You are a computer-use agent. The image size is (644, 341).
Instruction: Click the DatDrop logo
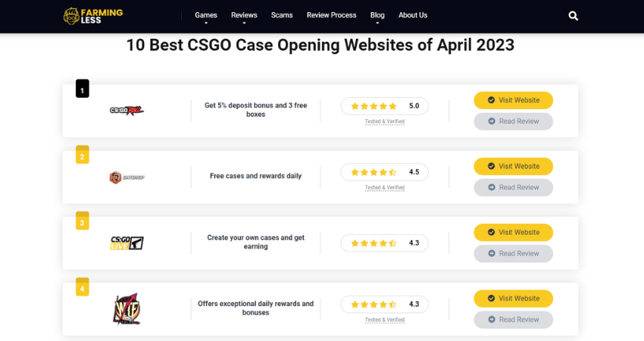click(x=127, y=177)
